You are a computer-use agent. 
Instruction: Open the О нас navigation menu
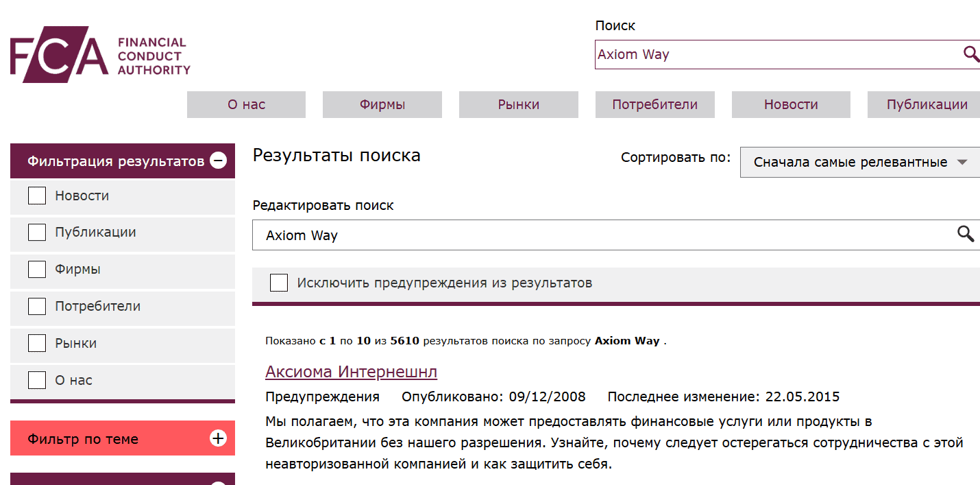[x=246, y=104]
